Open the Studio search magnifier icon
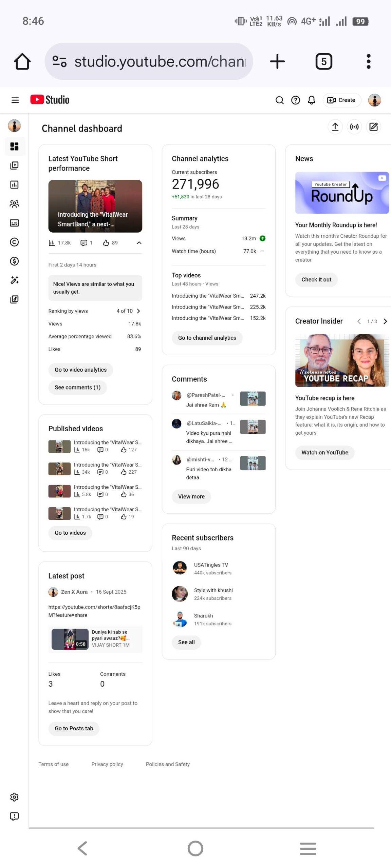 (x=279, y=100)
